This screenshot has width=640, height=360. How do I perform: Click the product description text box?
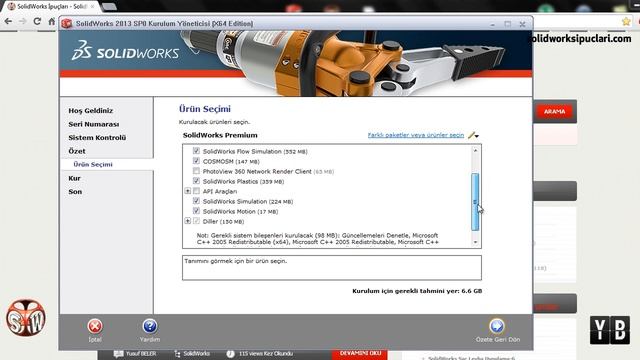pyautogui.click(x=332, y=268)
